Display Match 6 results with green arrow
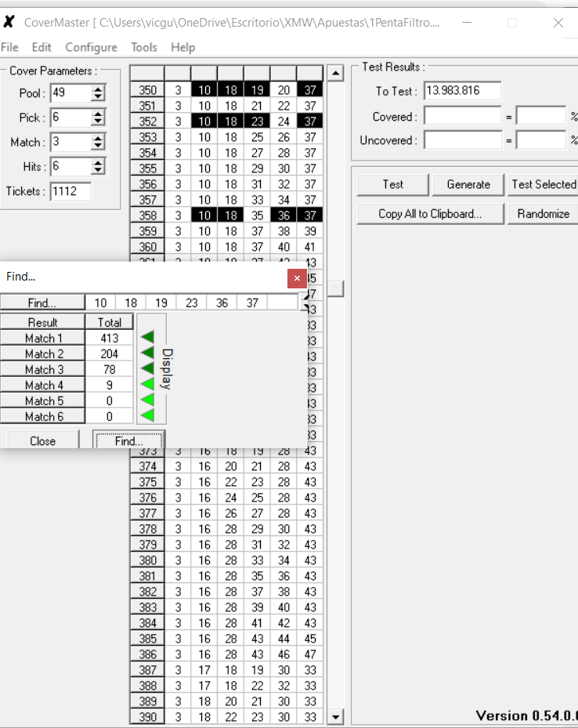 pyautogui.click(x=147, y=415)
